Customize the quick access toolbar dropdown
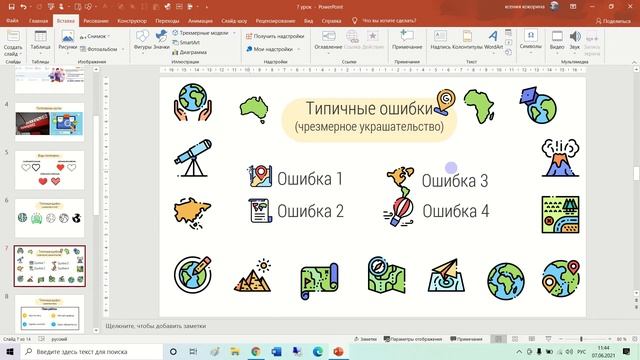The image size is (640, 360). coord(207,7)
